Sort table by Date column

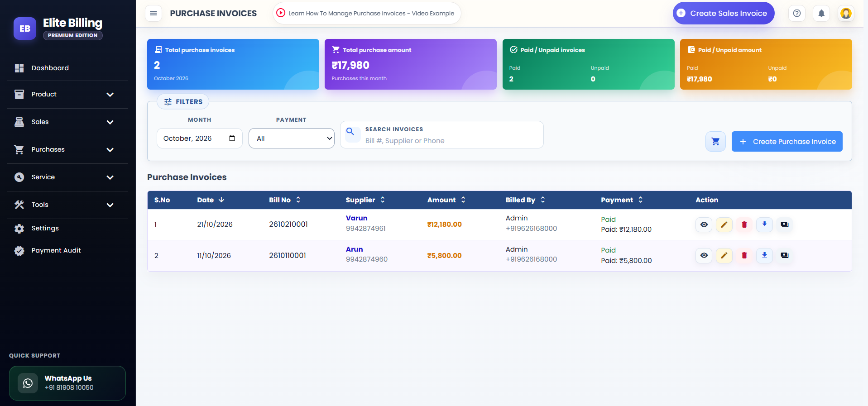point(211,200)
